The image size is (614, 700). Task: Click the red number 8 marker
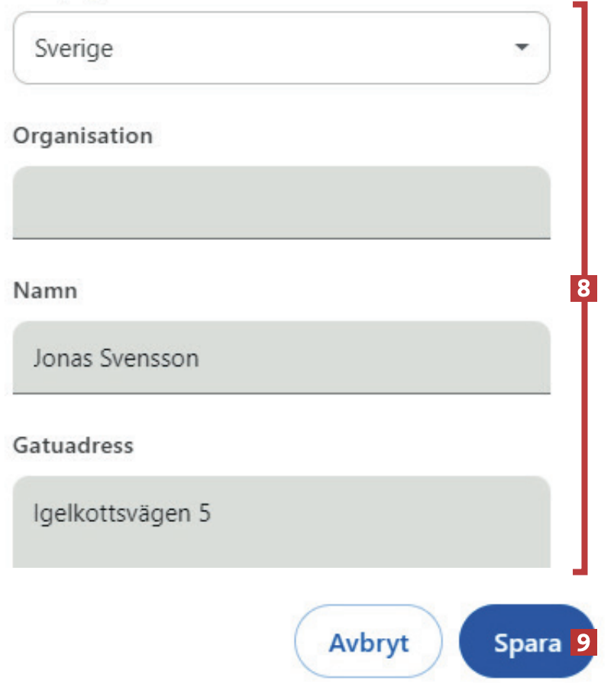584,290
